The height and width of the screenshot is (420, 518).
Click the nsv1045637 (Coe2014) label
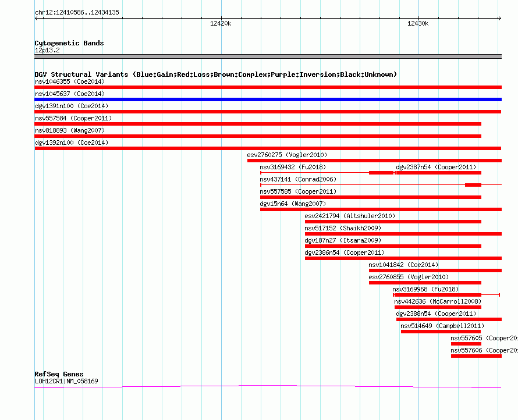click(70, 94)
